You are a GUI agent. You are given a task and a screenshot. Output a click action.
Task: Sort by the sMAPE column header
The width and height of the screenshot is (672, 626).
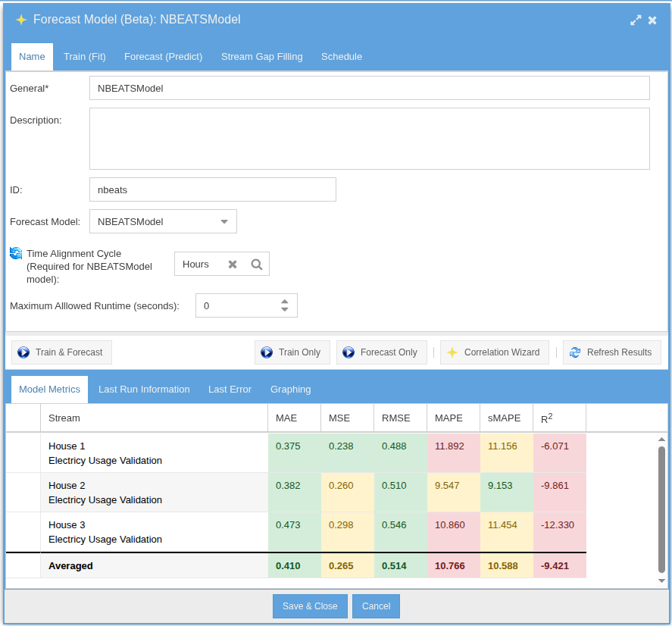pyautogui.click(x=507, y=418)
